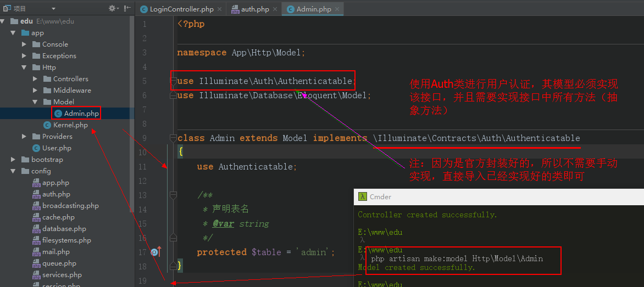
Task: Click the Project view icon in panel header
Action: 5,8
